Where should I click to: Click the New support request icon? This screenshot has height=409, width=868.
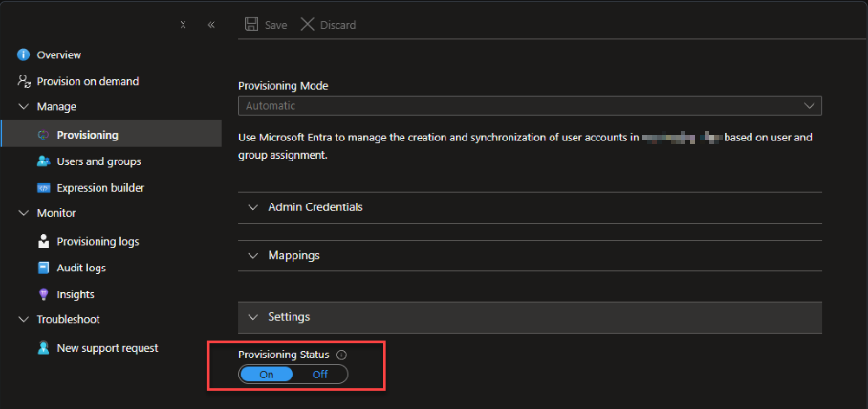click(x=43, y=348)
